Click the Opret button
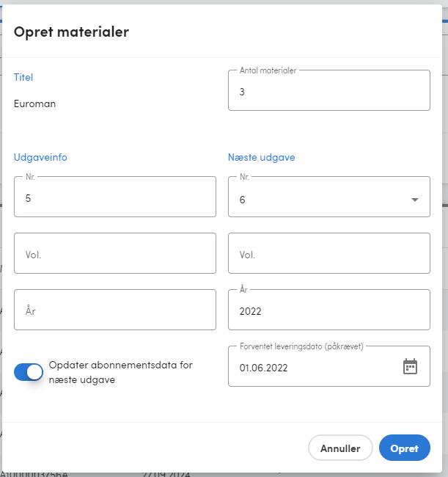The height and width of the screenshot is (477, 448). [x=404, y=448]
